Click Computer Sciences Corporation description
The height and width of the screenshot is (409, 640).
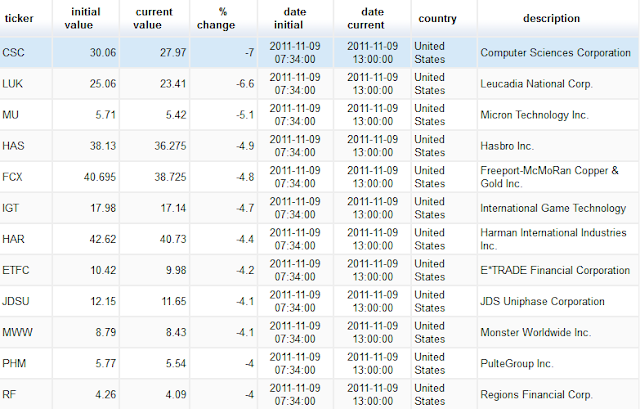(x=556, y=53)
